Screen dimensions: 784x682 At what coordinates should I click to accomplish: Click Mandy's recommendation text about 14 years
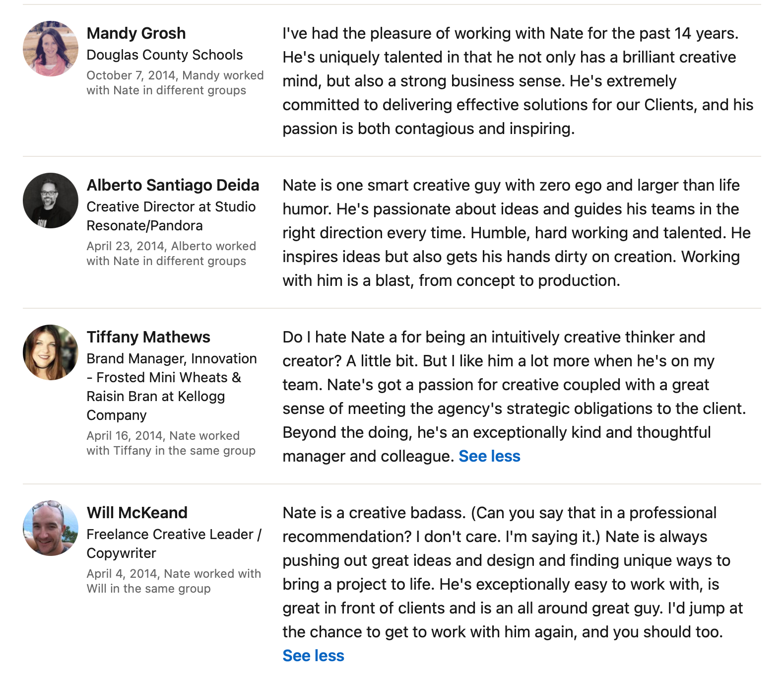coord(517,81)
